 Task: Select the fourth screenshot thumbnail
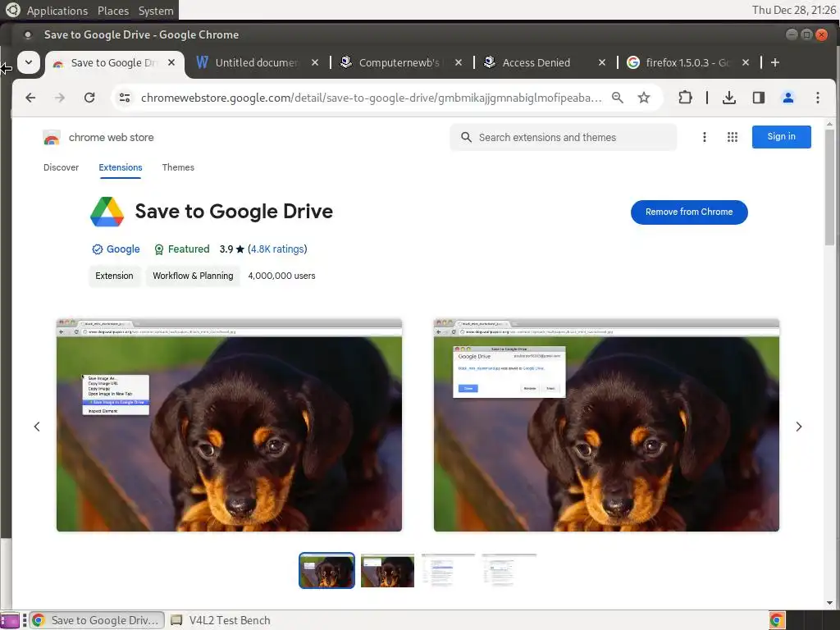(509, 571)
